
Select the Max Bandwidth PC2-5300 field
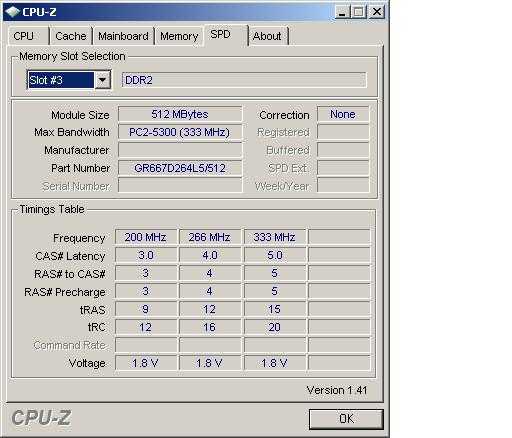(x=180, y=132)
